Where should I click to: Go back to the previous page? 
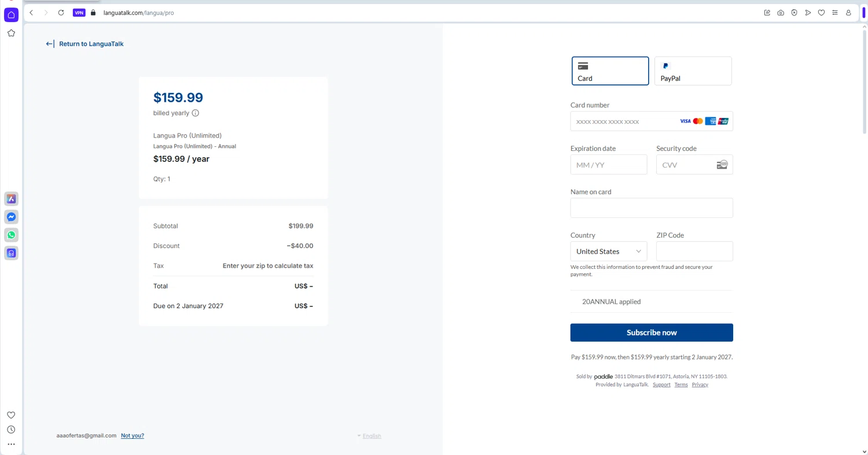pos(31,13)
